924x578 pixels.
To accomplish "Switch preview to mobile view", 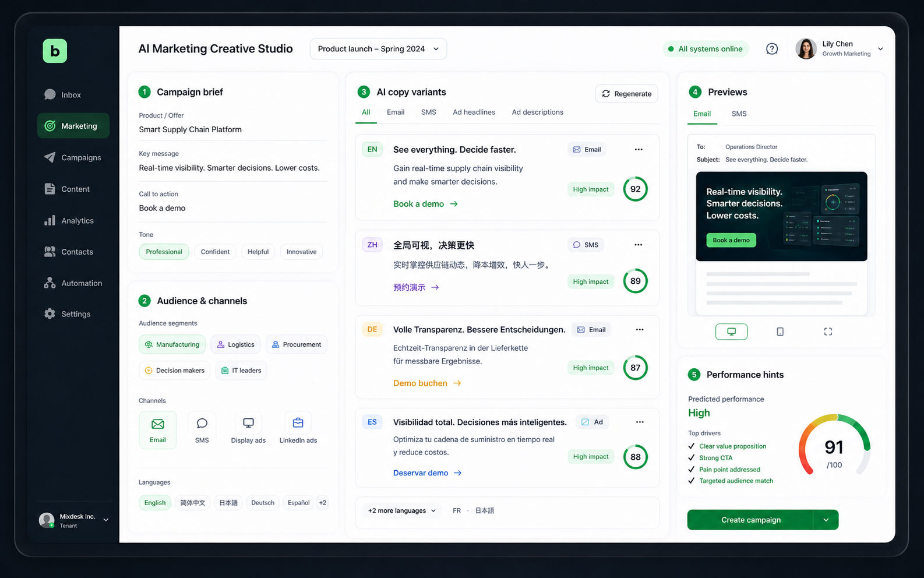I will point(780,332).
